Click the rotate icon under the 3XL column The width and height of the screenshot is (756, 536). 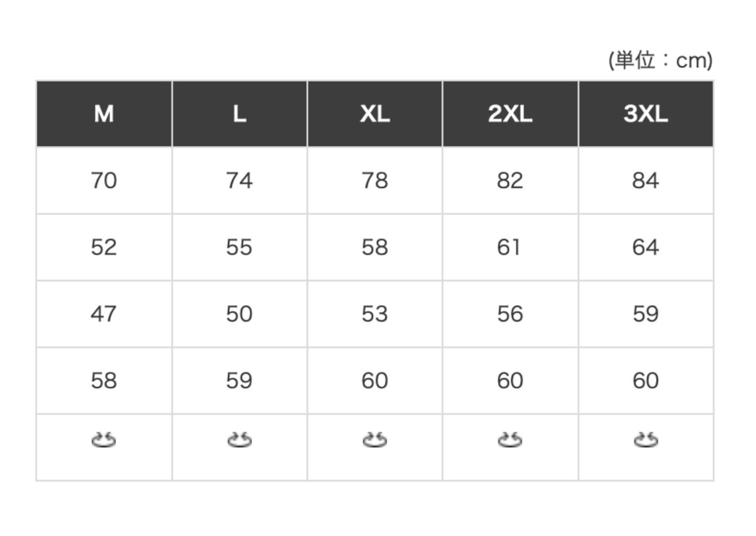646,440
